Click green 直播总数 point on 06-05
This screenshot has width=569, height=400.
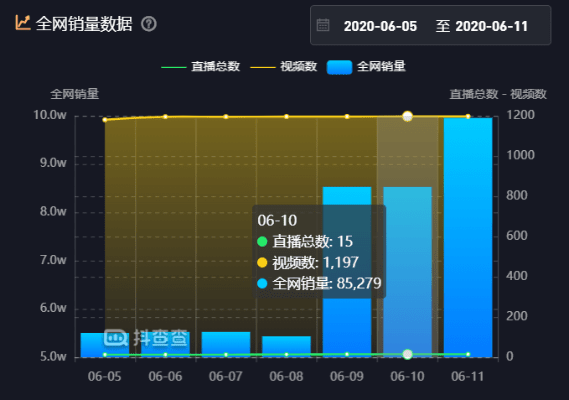tap(105, 355)
